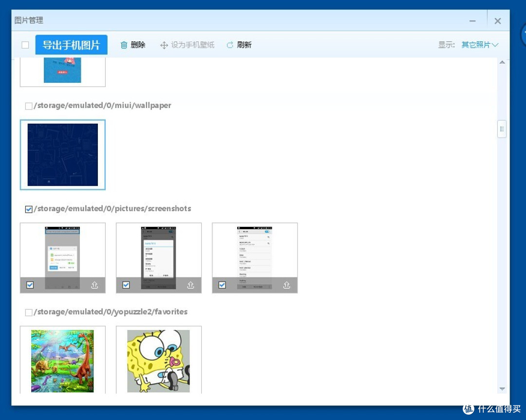Click the /storage/emulated/0/yopuzzle2/favorites path text
Screen dimensions: 526x420
pos(111,312)
